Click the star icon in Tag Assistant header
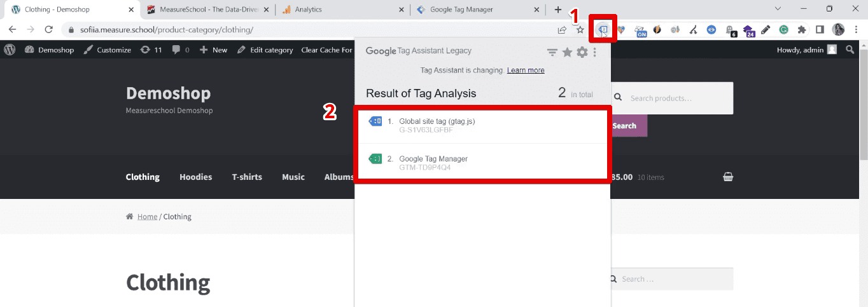Screen dimensions: 868x307 567,52
